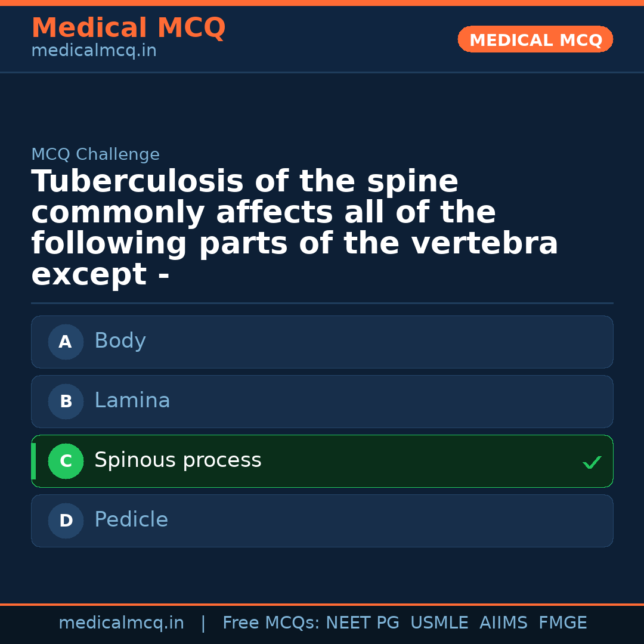
Task: Click medicalmcq.in link in the footer
Action: 121,623
